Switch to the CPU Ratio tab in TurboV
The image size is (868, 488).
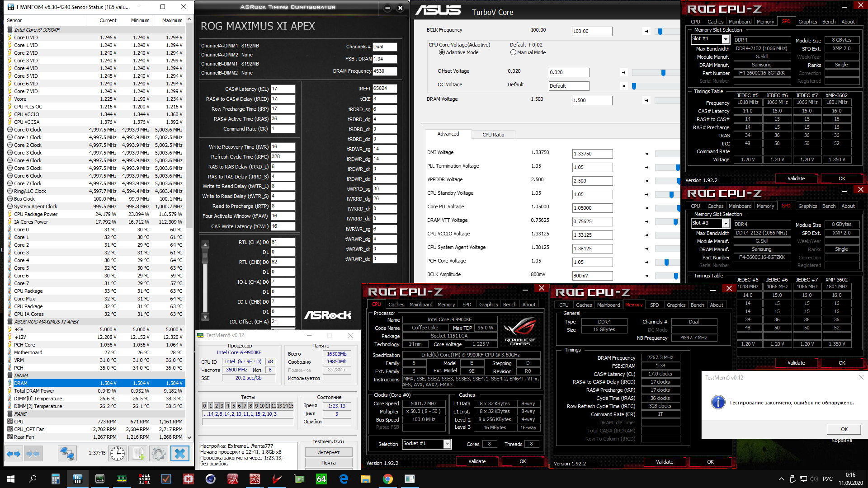click(x=493, y=135)
